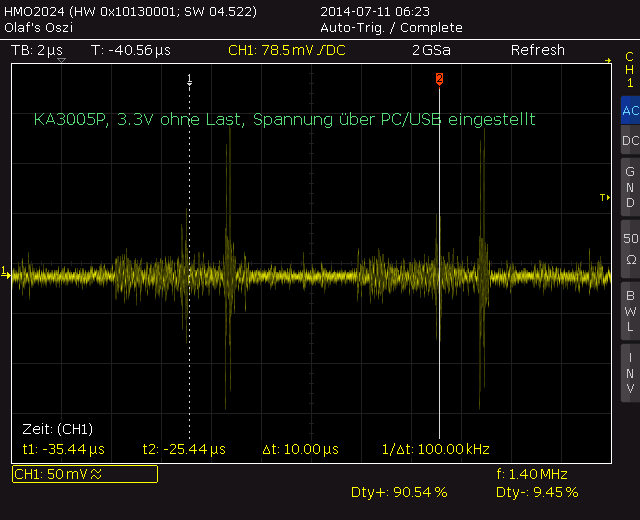The height and width of the screenshot is (520, 640).
Task: Click cursor 1 marker on dotted line
Action: click(x=189, y=79)
